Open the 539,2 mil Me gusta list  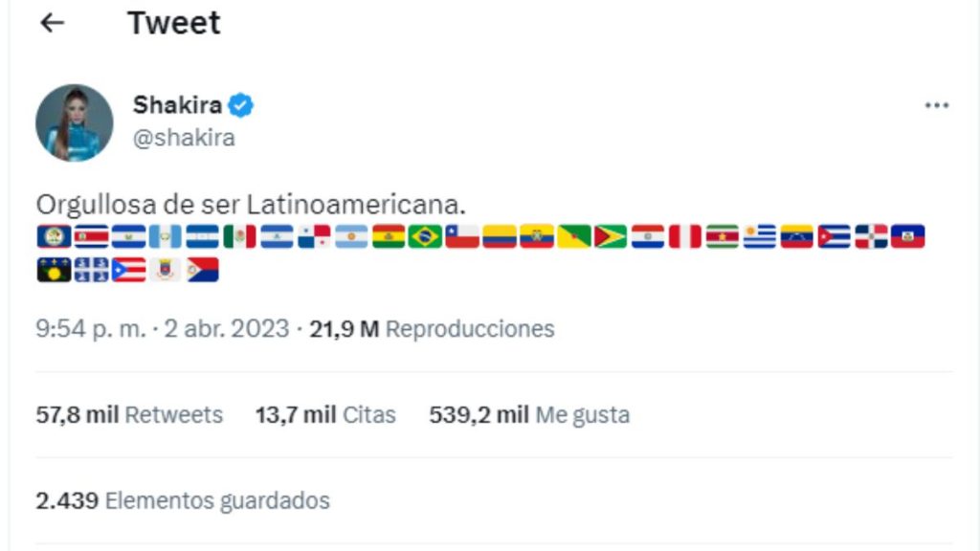pyautogui.click(x=528, y=414)
